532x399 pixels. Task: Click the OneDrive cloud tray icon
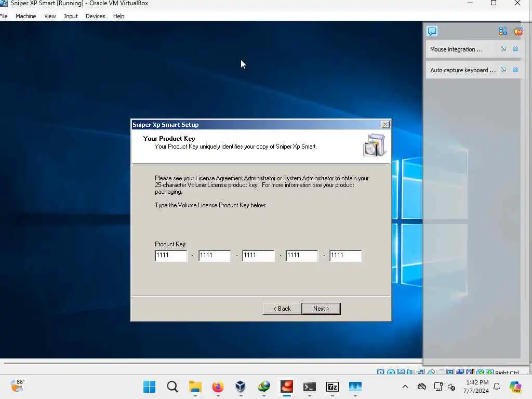[x=422, y=387]
